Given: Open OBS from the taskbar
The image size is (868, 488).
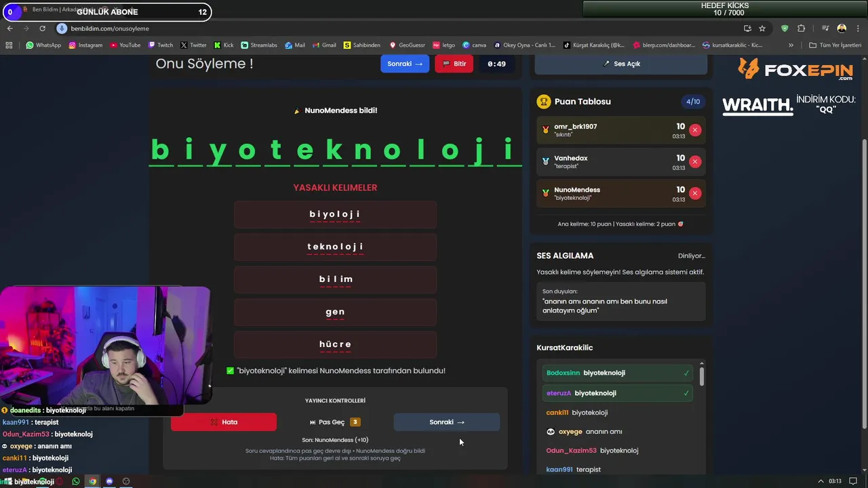Looking at the screenshot, I should click(125, 481).
